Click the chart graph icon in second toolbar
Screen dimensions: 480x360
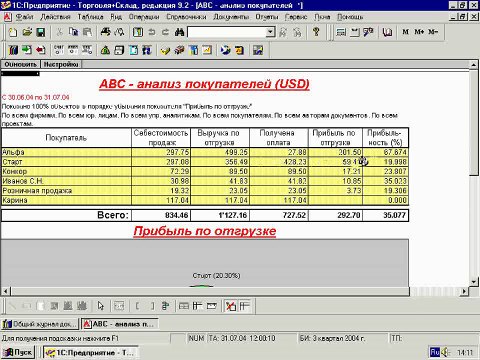pos(207,50)
